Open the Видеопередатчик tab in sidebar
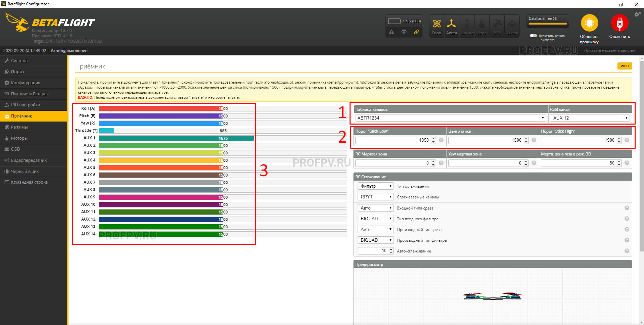This screenshot has height=325, width=644. 34,160
